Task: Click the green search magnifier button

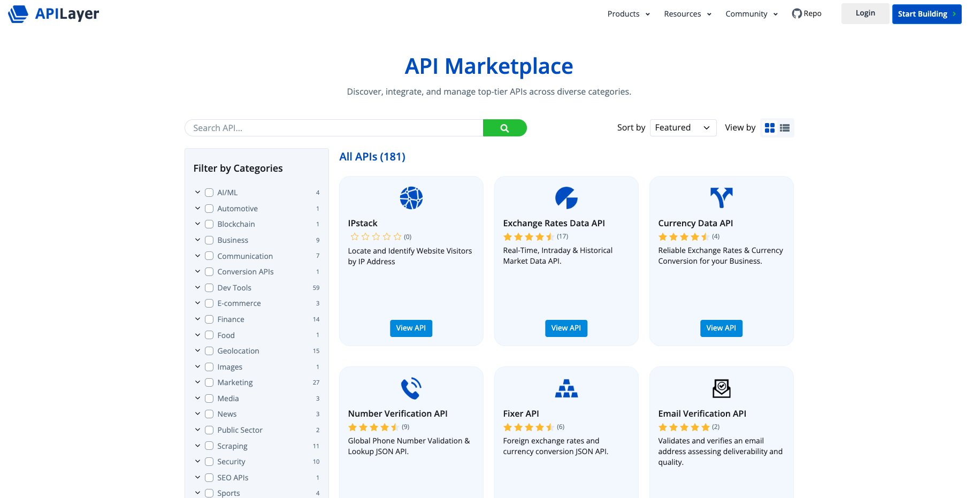Action: tap(504, 128)
